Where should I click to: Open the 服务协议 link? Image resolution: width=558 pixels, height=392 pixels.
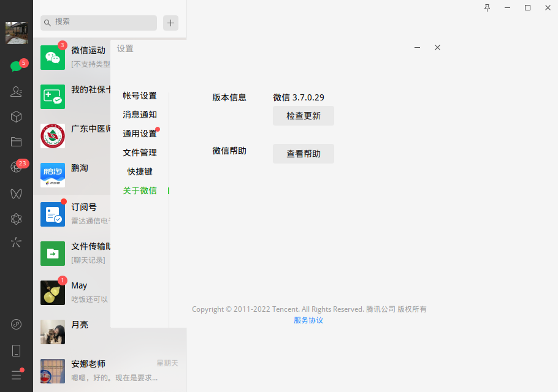click(x=308, y=320)
